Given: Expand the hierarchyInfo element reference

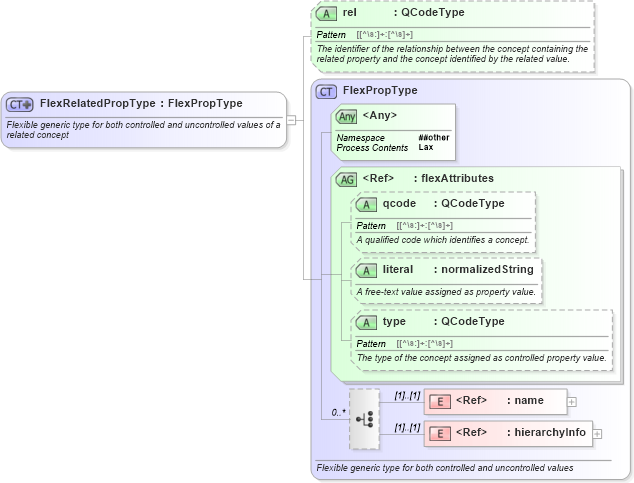Looking at the screenshot, I should tap(597, 434).
